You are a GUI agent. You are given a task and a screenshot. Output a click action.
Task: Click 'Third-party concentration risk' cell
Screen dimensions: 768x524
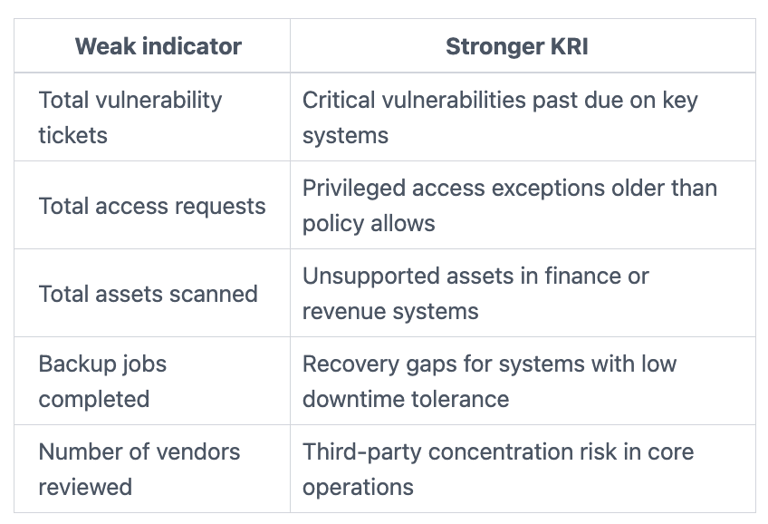(x=497, y=452)
